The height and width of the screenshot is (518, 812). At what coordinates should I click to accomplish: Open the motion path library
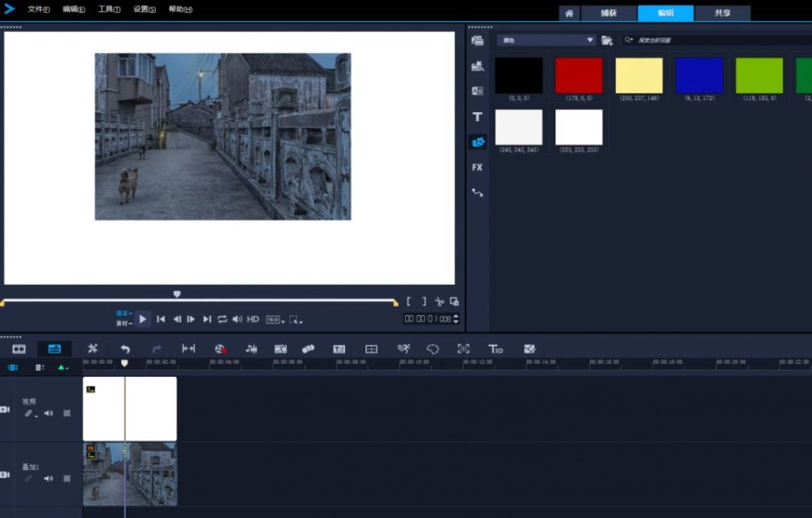[477, 192]
